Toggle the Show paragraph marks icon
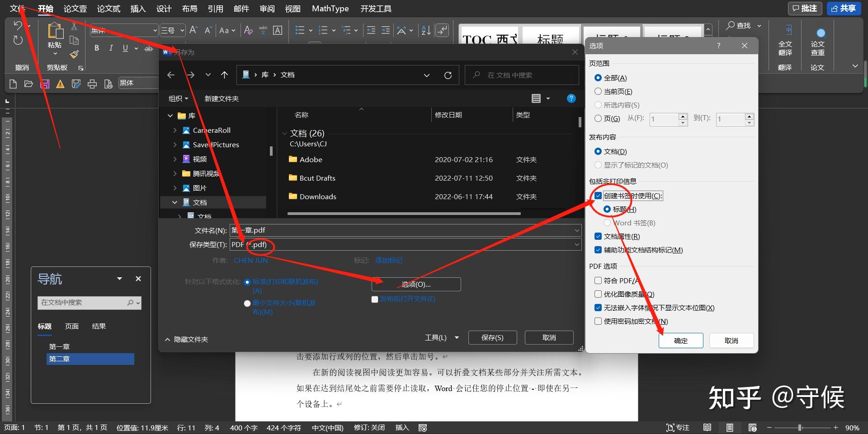Screen dimensions: 868x434 [442, 30]
